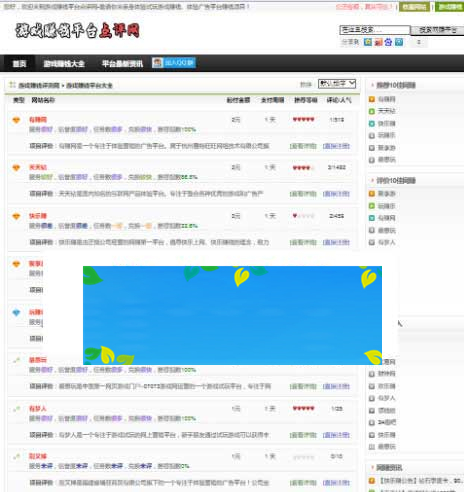Click the olive 收藏网站 button at top
Viewport: 464px width, 492px height.
(414, 7)
